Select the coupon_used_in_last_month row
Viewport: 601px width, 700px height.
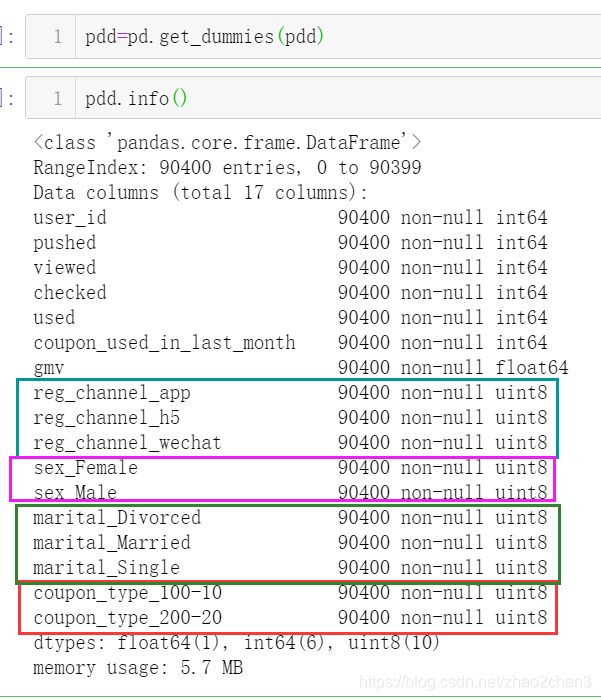coord(290,343)
